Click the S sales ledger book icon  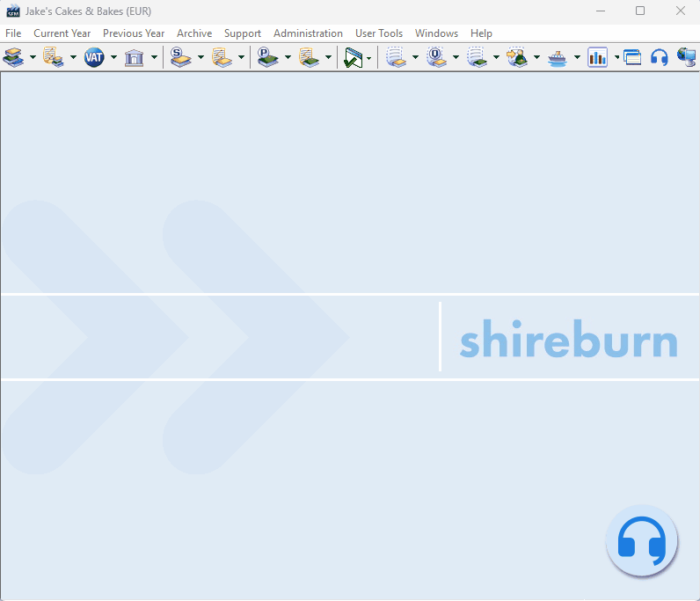(x=181, y=57)
